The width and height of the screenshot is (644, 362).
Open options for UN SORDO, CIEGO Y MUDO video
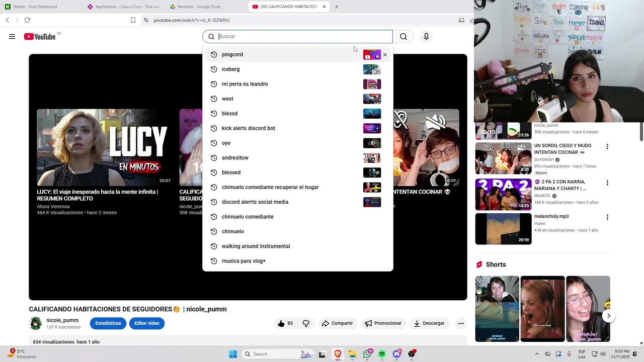pyautogui.click(x=607, y=147)
